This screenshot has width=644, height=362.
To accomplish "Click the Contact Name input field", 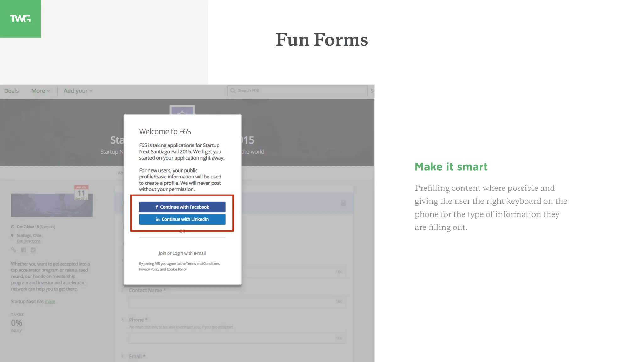I will click(237, 301).
